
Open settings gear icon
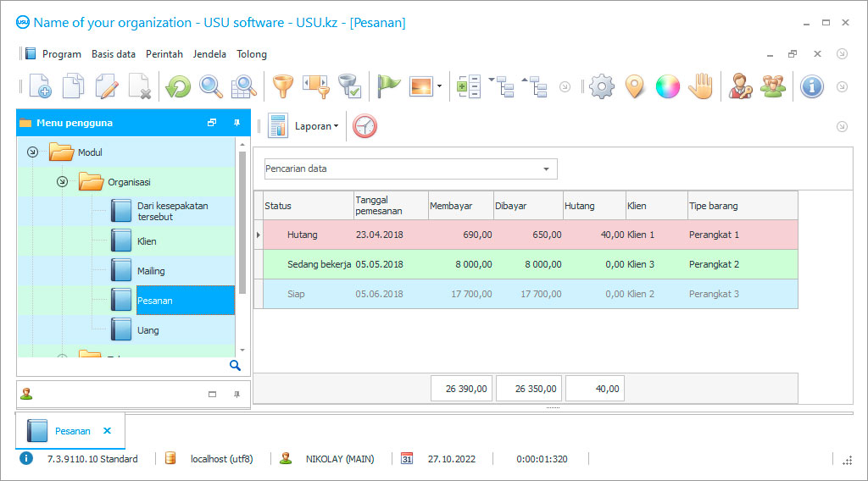click(x=602, y=87)
